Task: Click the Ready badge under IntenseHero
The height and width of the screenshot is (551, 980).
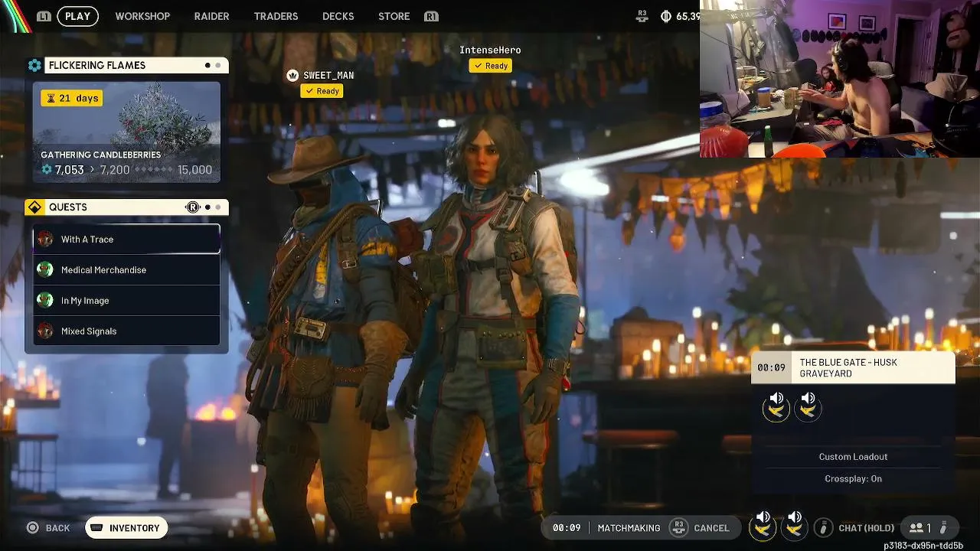Action: click(x=490, y=66)
